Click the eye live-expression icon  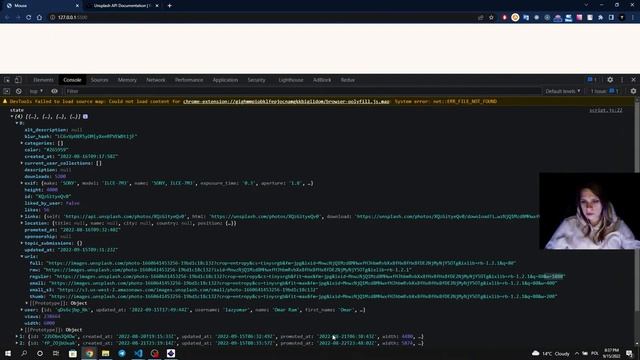pos(54,91)
